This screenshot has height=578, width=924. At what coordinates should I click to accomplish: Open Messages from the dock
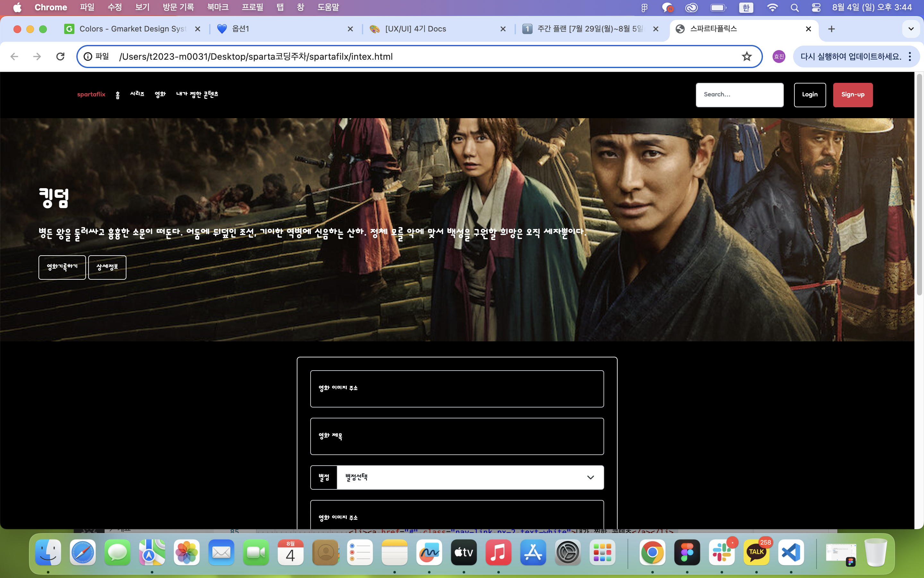click(117, 552)
